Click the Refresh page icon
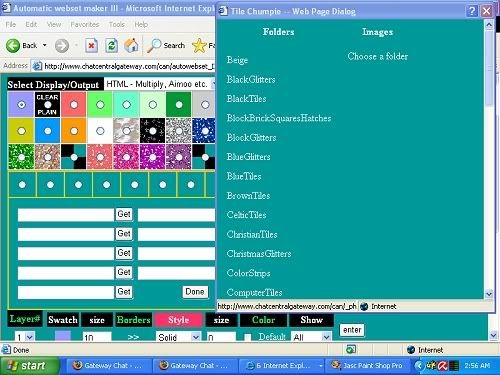The width and height of the screenshot is (500, 375). [x=111, y=45]
